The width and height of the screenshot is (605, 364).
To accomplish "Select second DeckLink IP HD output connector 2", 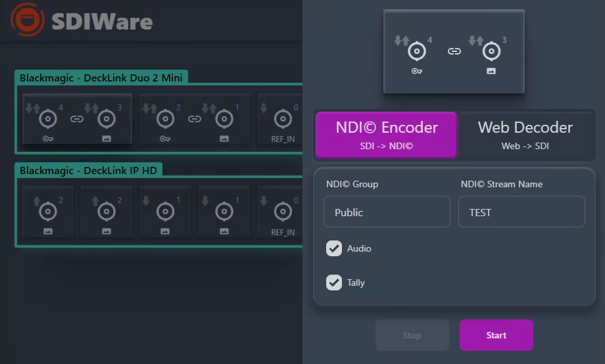I will click(107, 212).
